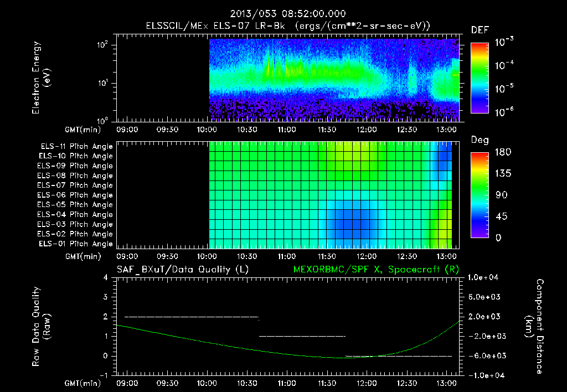Image resolution: width=567 pixels, height=392 pixels.
Task: Click the ELS-03 Pitch Angle row label
Action: [75, 225]
